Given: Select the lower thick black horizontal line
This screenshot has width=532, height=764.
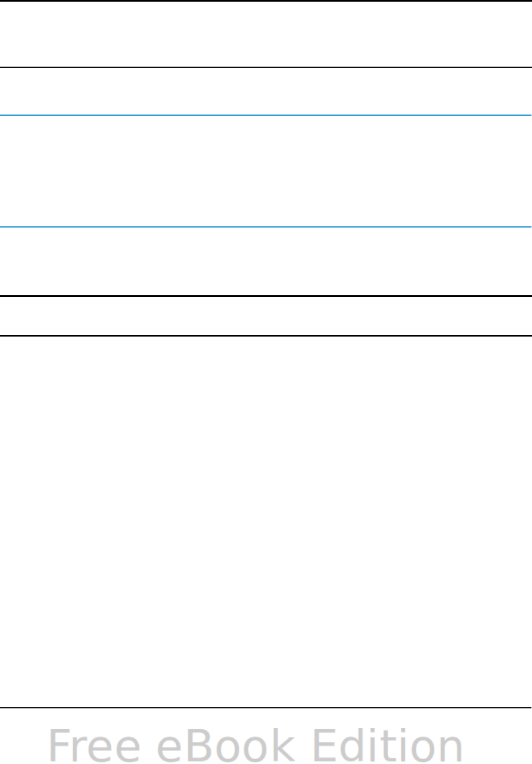Looking at the screenshot, I should (266, 335).
